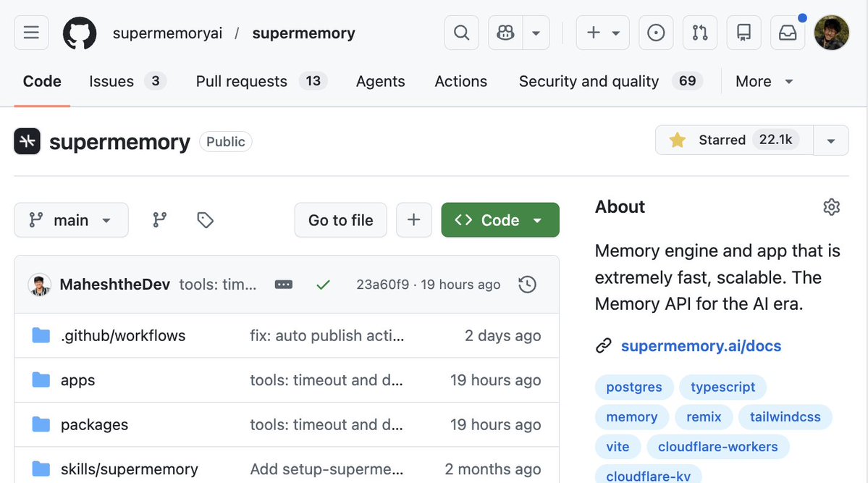The height and width of the screenshot is (483, 868).
Task: Open the create new plus menu
Action: 602,33
